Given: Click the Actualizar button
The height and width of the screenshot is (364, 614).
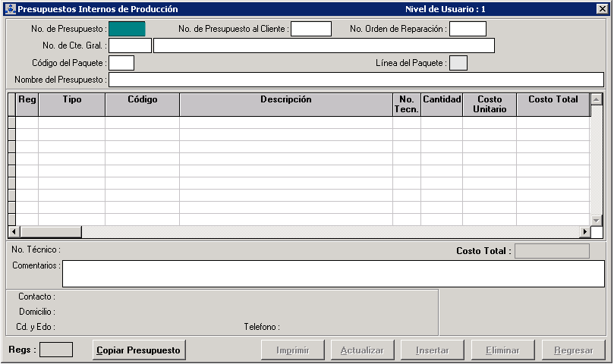Looking at the screenshot, I should (x=363, y=350).
